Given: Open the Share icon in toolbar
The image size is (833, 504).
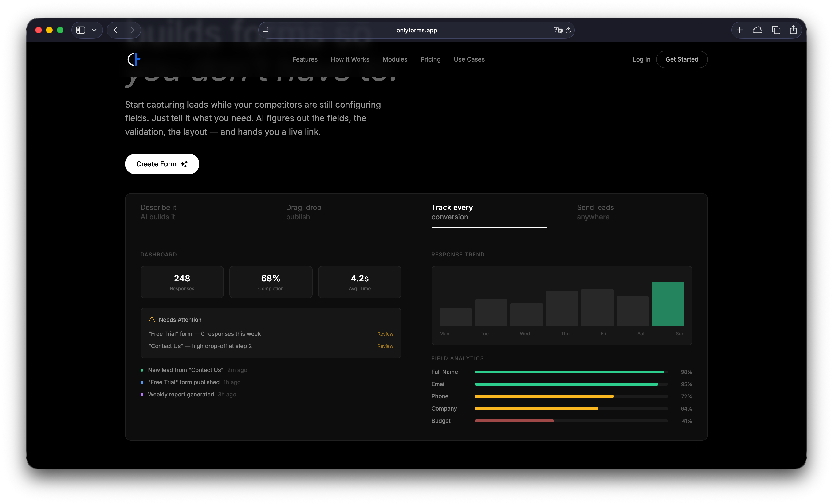Looking at the screenshot, I should click(793, 30).
